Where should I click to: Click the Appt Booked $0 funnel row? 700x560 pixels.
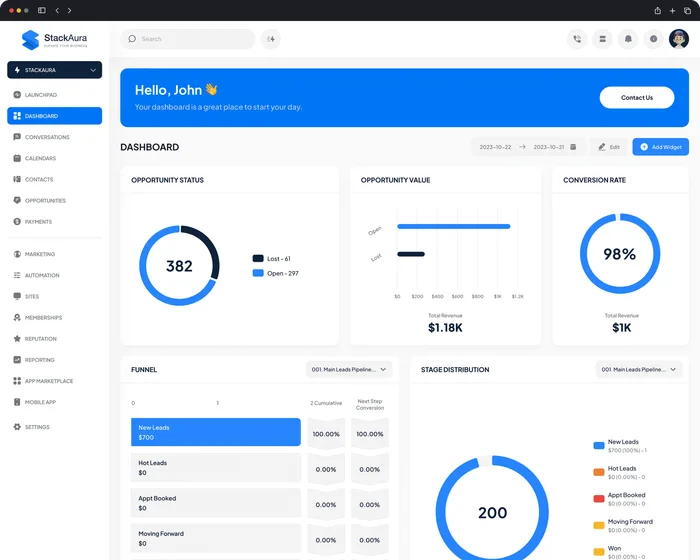pyautogui.click(x=216, y=503)
